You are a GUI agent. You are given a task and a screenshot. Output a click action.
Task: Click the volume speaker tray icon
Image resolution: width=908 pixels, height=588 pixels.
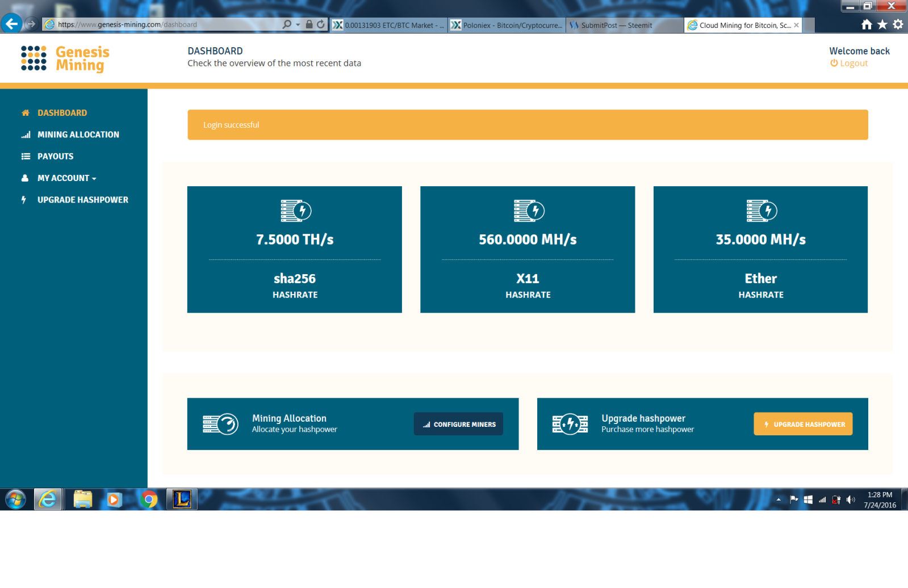pos(850,500)
